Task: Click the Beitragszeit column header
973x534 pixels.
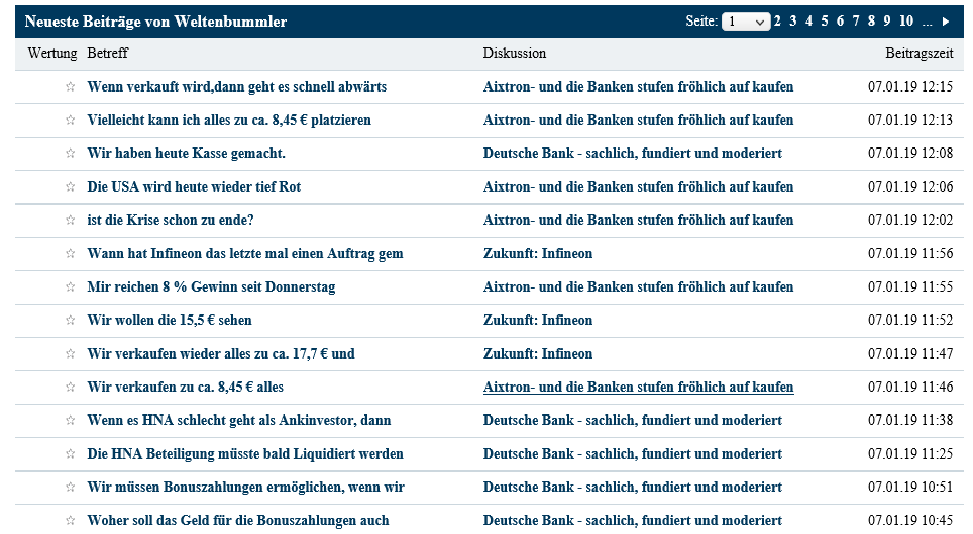Action: (x=919, y=53)
